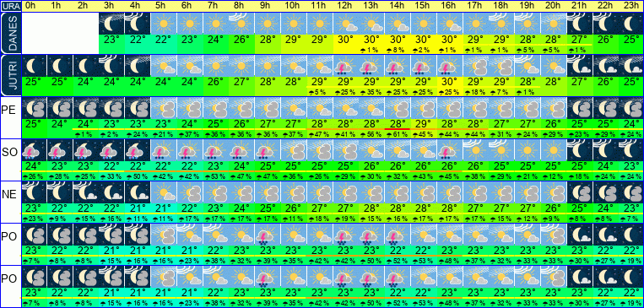Click the 12h column header

[x=345, y=6]
